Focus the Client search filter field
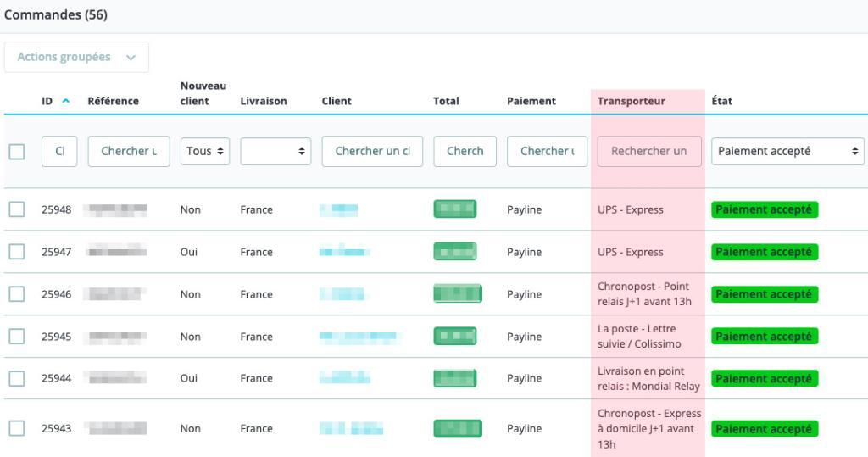 coord(372,152)
